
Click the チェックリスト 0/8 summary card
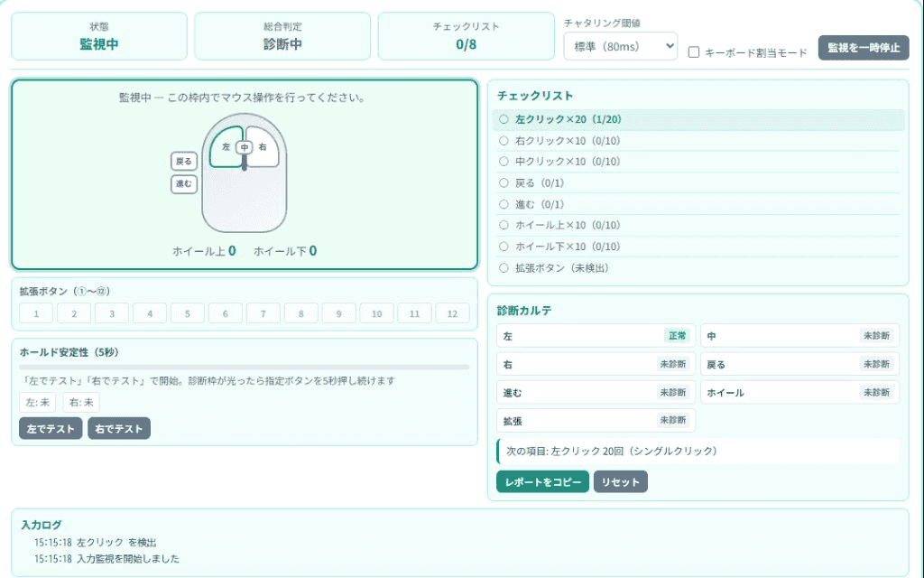[x=467, y=36]
